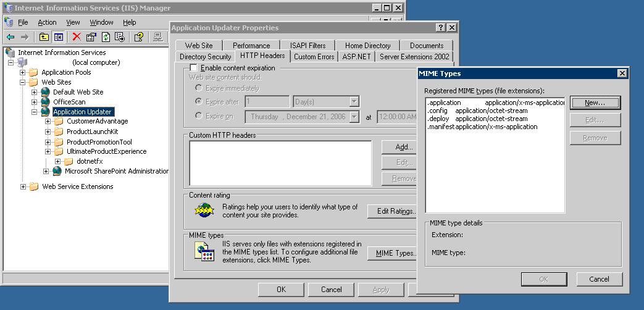Click Add... for Custom HTTP headers
644x310 pixels.
coord(399,147)
